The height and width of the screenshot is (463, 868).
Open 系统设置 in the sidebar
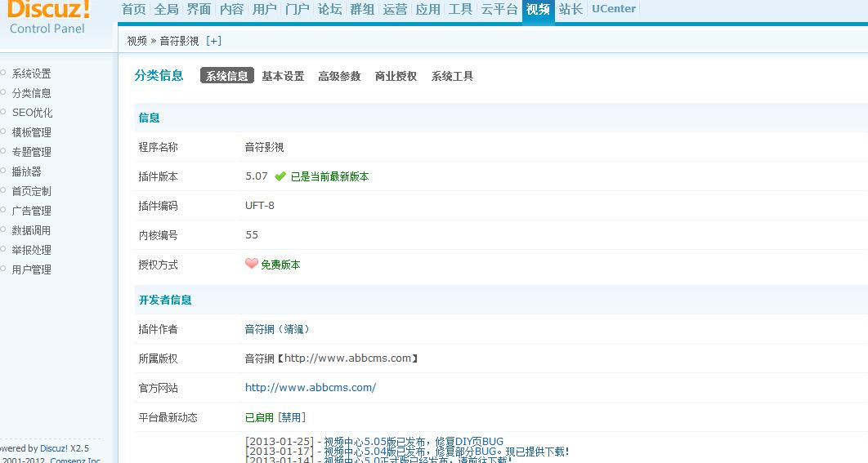(32, 73)
